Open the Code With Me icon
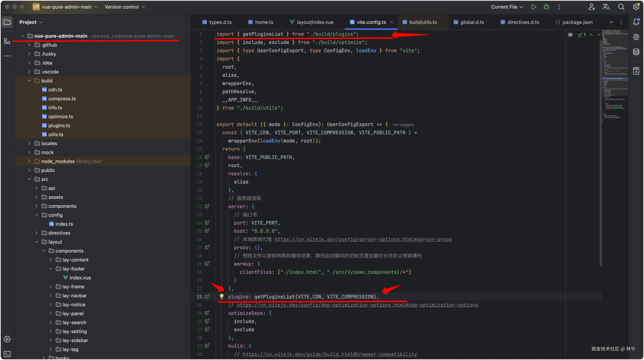 click(591, 7)
